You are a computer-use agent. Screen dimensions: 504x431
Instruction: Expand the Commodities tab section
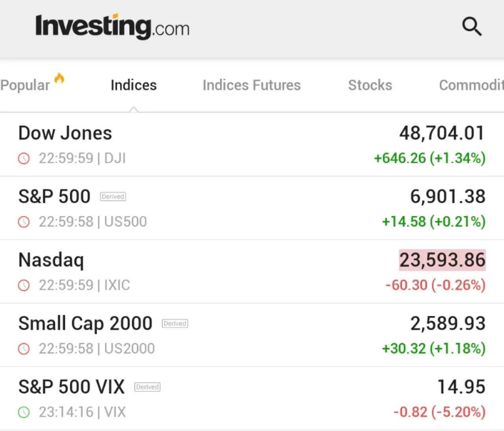pos(470,85)
